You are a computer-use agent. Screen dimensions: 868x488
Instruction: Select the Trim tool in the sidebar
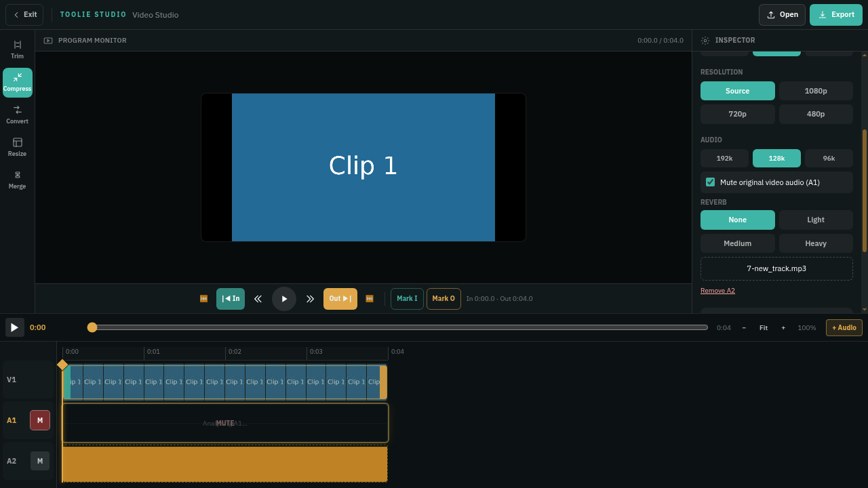point(18,49)
